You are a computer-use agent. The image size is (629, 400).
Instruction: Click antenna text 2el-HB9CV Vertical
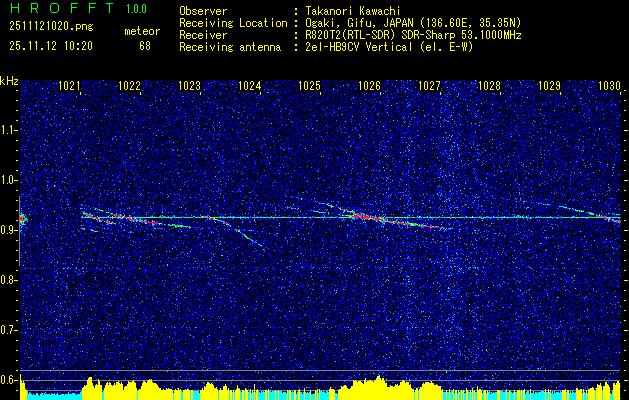(x=359, y=47)
